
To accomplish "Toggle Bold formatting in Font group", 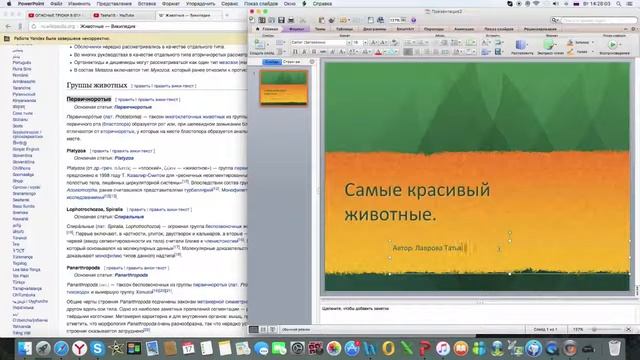I will [295, 52].
